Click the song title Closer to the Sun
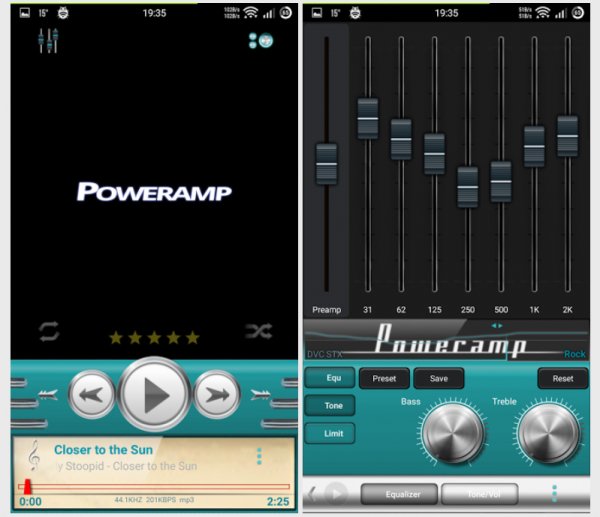The height and width of the screenshot is (517, 600). coord(103,450)
